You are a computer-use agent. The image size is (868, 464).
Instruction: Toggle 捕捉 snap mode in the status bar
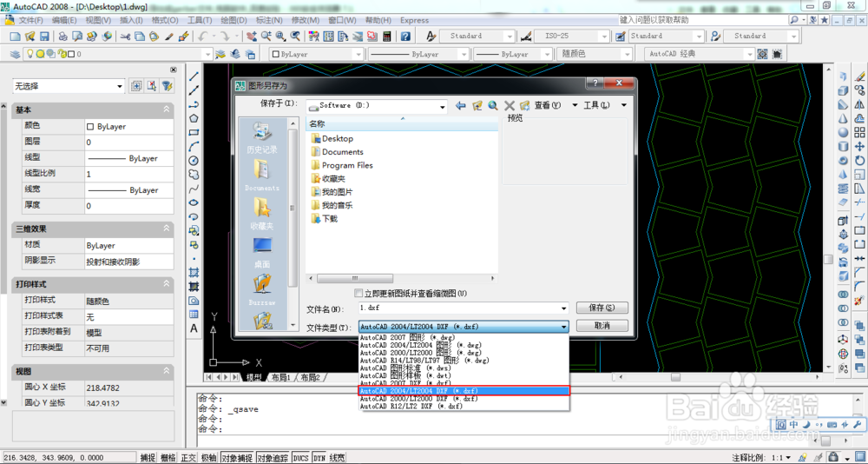pyautogui.click(x=148, y=458)
